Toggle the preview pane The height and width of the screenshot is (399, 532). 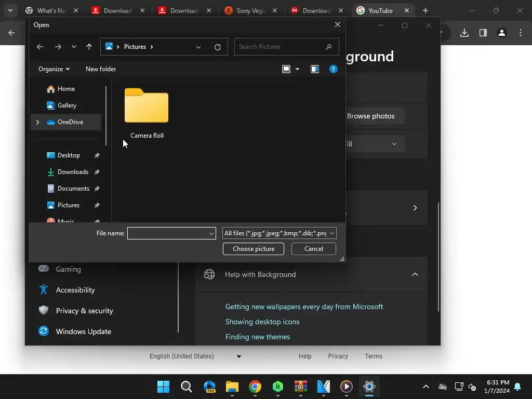[x=314, y=69]
